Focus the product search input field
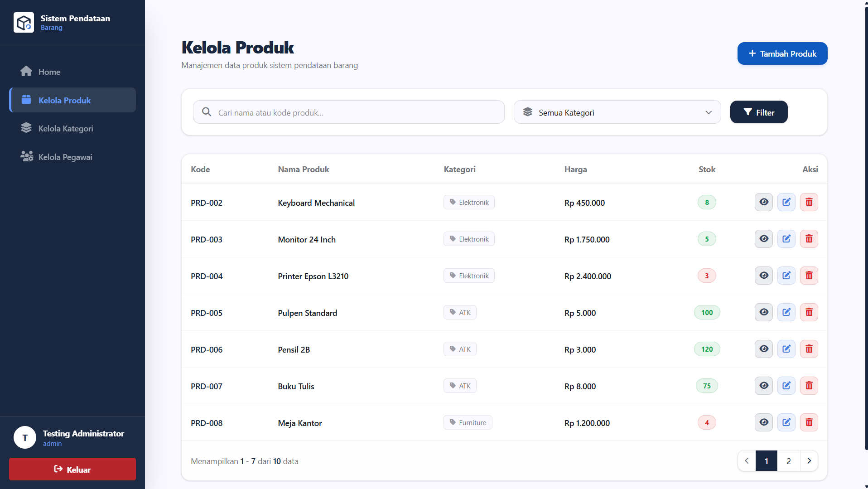Image resolution: width=868 pixels, height=489 pixels. coord(349,112)
